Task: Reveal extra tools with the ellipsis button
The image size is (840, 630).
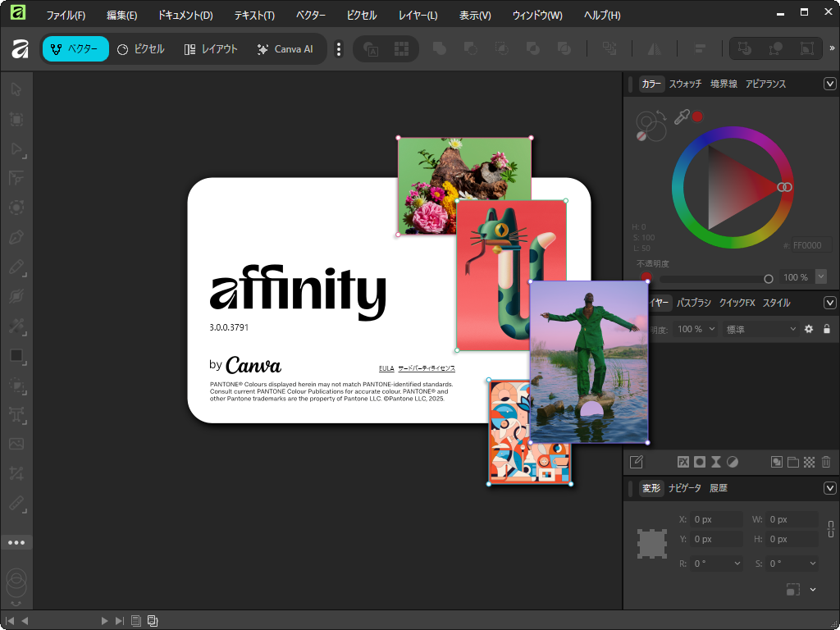Action: pyautogui.click(x=16, y=542)
